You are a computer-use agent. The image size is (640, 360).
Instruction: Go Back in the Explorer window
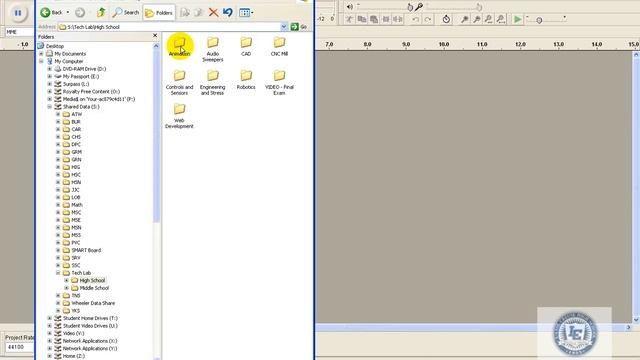pyautogui.click(x=51, y=13)
